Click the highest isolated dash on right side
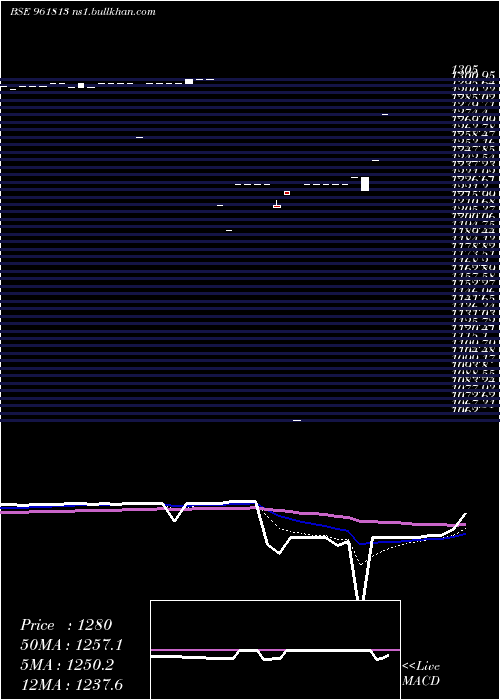This screenshot has height=700, width=500. click(x=385, y=115)
